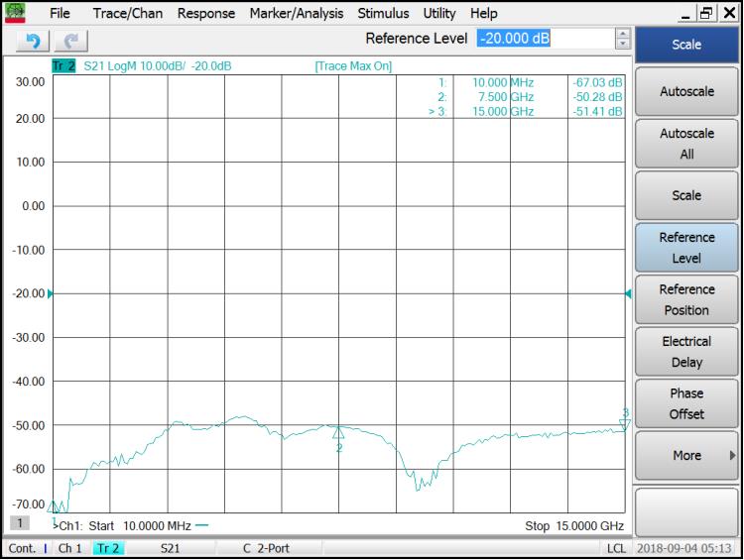Click the Undo arrow icon
This screenshot has height=560, width=744.
coord(33,42)
